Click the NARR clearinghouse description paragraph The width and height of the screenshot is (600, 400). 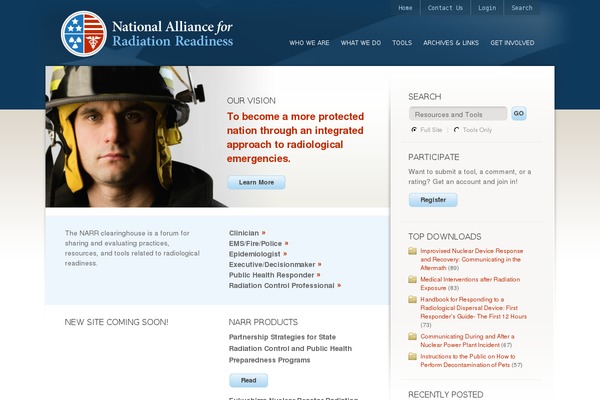click(x=132, y=248)
